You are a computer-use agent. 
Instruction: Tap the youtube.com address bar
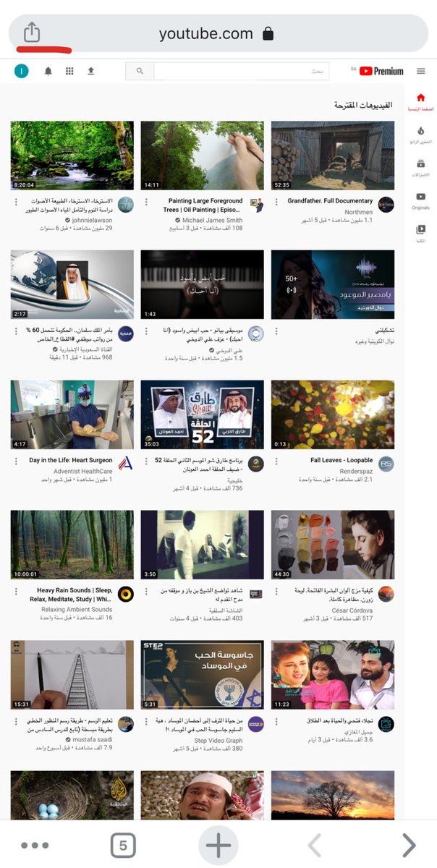point(218,33)
